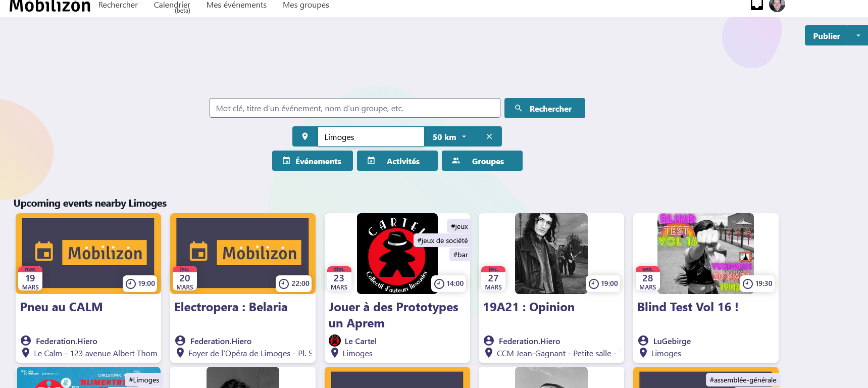
Task: Clear the location with X icon
Action: point(489,136)
